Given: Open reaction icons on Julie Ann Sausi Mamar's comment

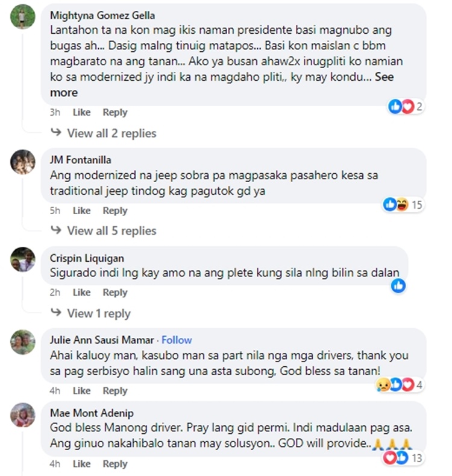Looking at the screenshot, I should (x=399, y=385).
